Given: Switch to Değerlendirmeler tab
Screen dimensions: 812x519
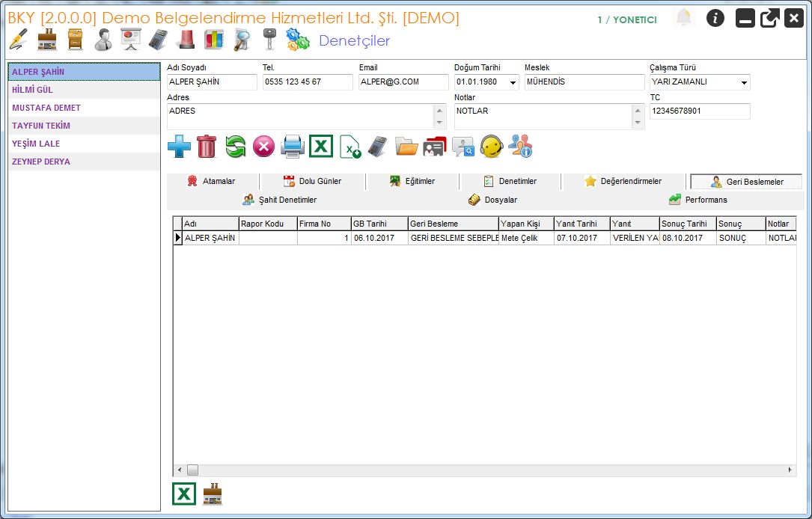Looking at the screenshot, I should coord(623,181).
